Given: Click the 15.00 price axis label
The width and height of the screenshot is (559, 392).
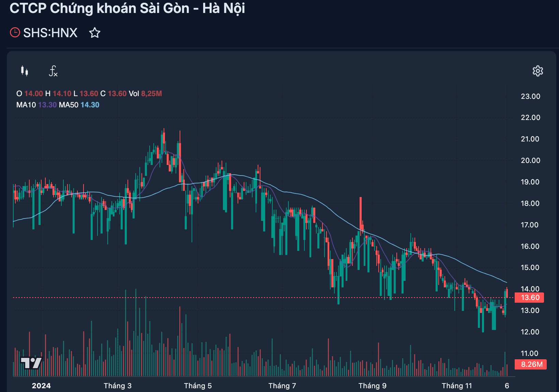Looking at the screenshot, I should pyautogui.click(x=530, y=268).
